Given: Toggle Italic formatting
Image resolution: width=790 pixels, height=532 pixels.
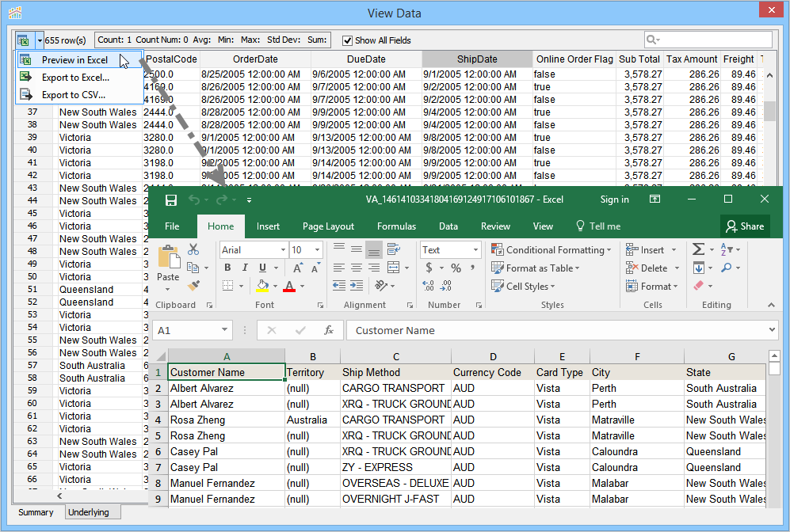Looking at the screenshot, I should (245, 268).
